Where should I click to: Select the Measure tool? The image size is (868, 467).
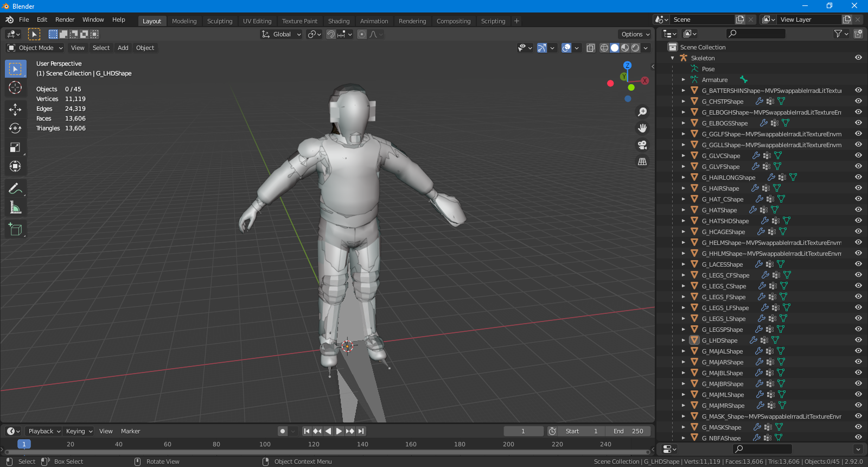coord(15,207)
